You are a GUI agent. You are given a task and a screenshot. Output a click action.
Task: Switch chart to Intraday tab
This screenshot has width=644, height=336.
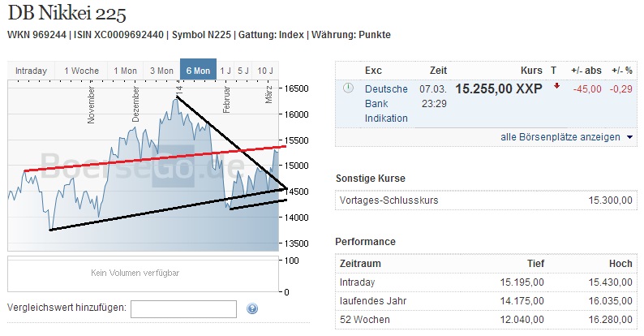(31, 71)
